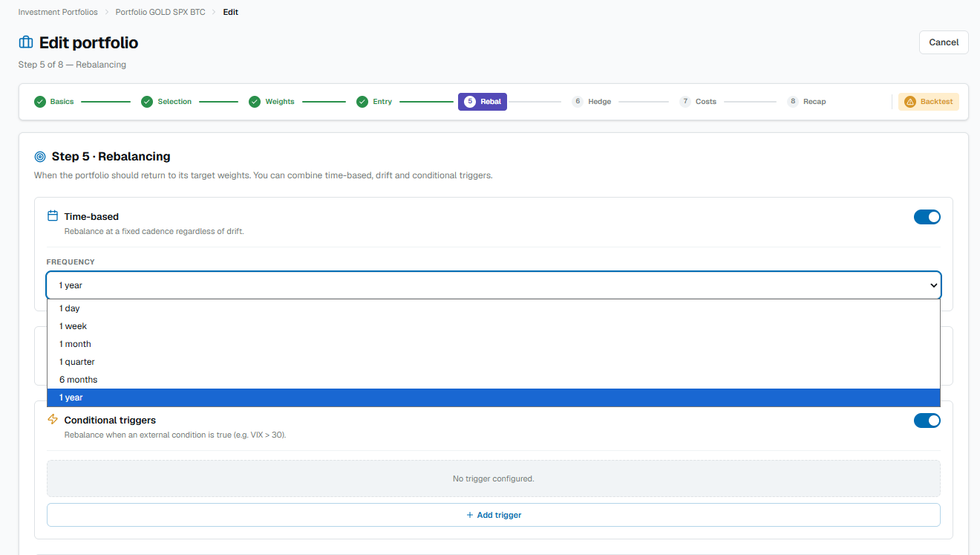Click the warning triangle icon in Backtest
Viewport: 980px width, 555px height.
[910, 102]
